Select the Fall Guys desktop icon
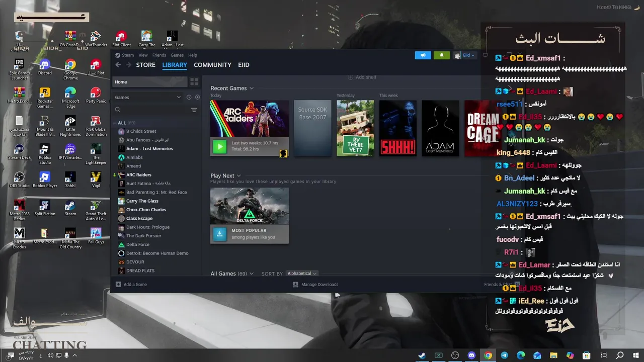 click(x=96, y=236)
